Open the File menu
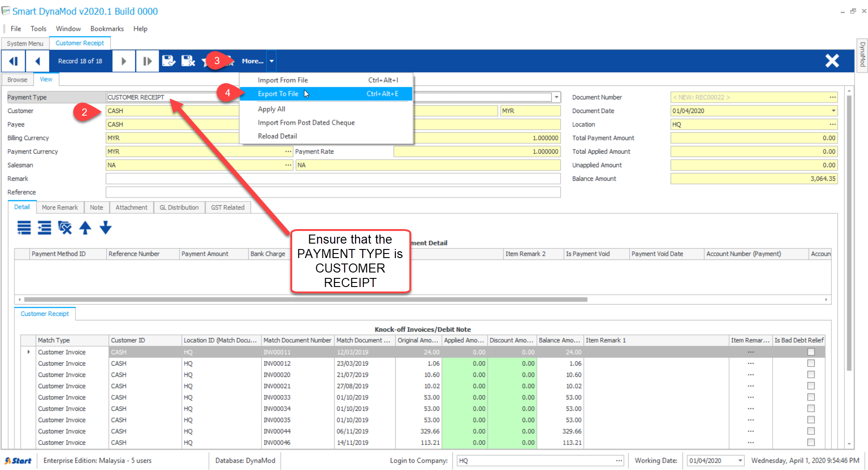The image size is (868, 470). pyautogui.click(x=16, y=28)
